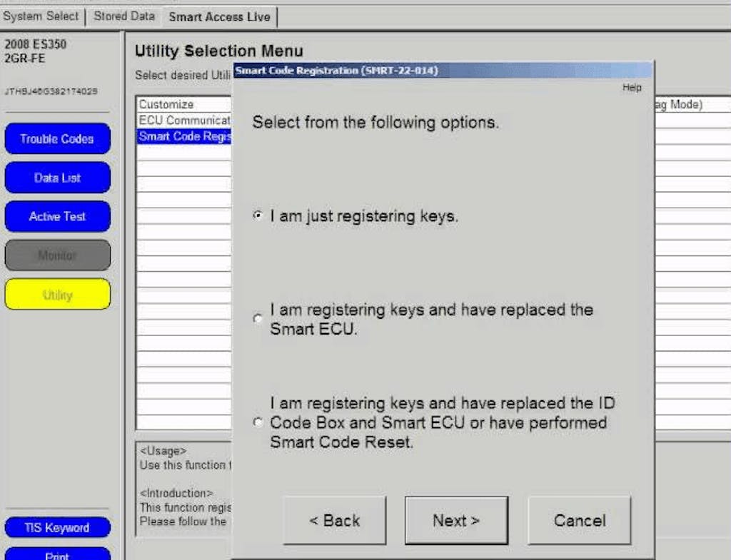Image resolution: width=731 pixels, height=560 pixels.
Task: Choose 'replaced the Smart ECU' radio option
Action: (x=258, y=319)
